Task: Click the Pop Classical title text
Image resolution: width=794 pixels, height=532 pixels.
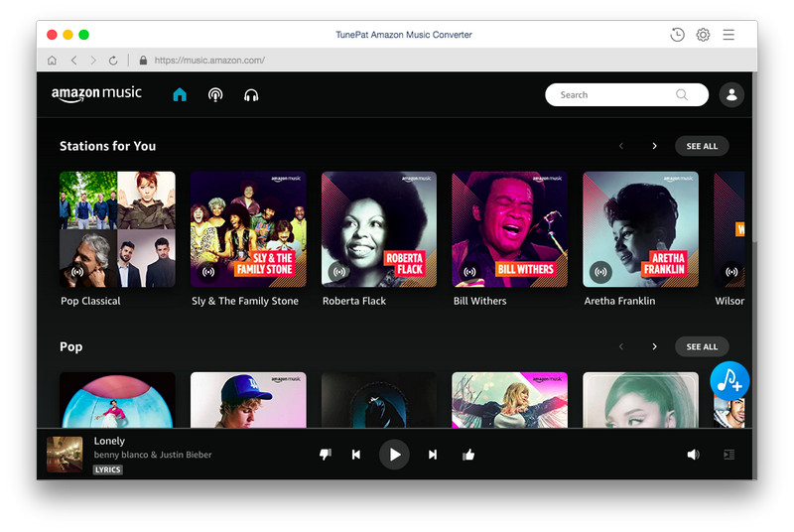Action: click(90, 301)
